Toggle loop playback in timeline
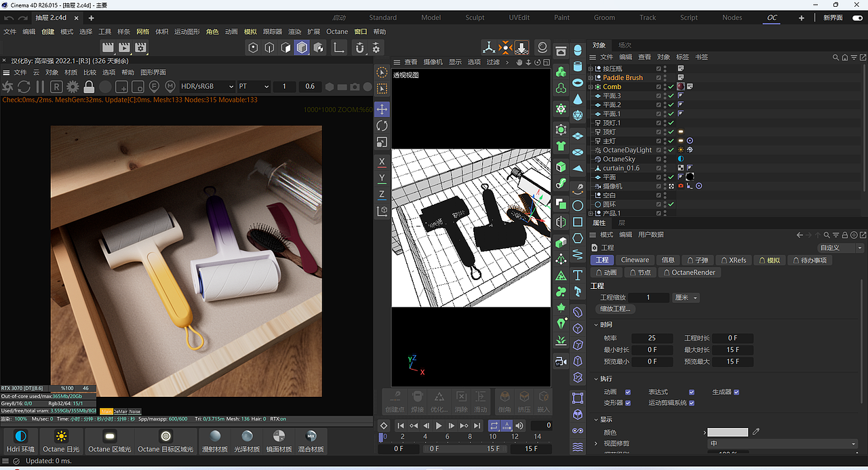 (494, 425)
